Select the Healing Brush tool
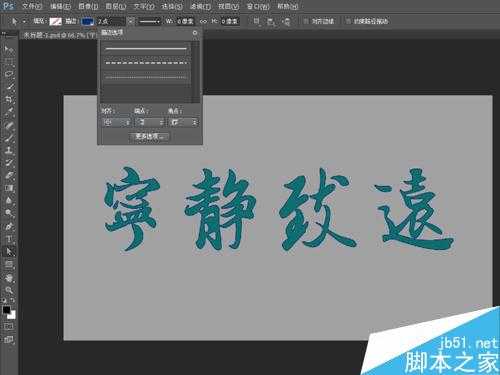The width and height of the screenshot is (500, 375). [x=9, y=125]
